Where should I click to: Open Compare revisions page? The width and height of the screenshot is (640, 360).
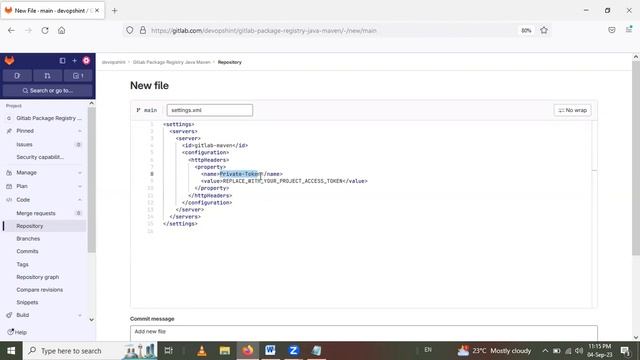pyautogui.click(x=40, y=289)
